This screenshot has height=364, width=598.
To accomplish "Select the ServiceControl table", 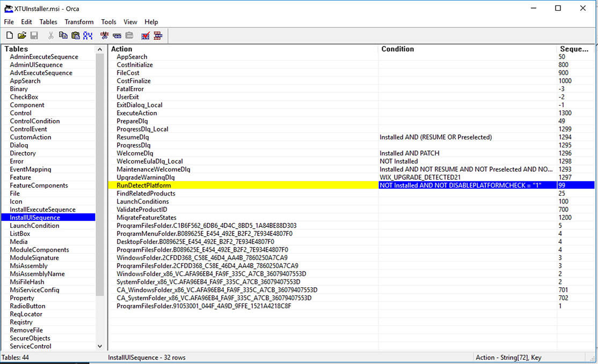I will 31,346.
